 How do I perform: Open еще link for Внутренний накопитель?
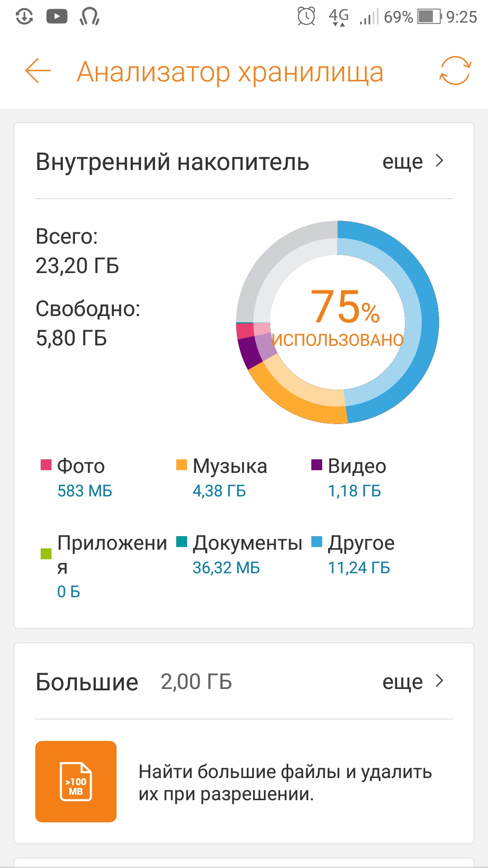tap(403, 162)
